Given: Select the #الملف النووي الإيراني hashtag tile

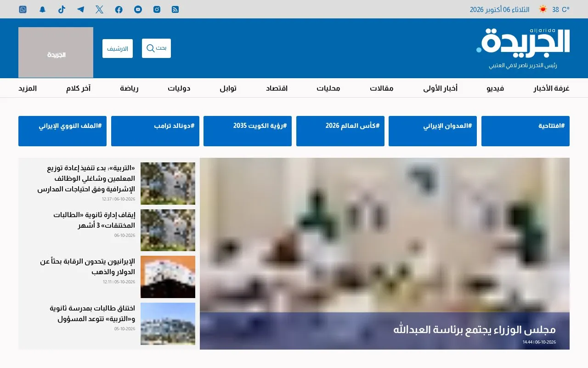Looking at the screenshot, I should (62, 131).
